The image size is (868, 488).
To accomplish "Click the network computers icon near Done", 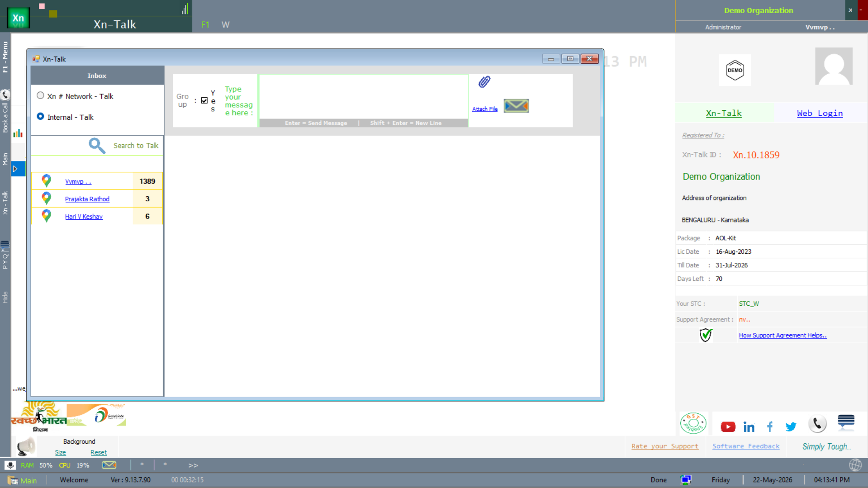I will tap(686, 480).
